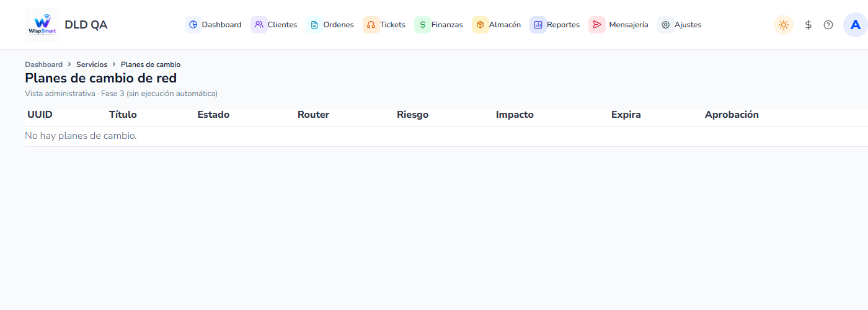Open the Tickets menu item
Screen dimensions: 868x310
pyautogui.click(x=384, y=25)
